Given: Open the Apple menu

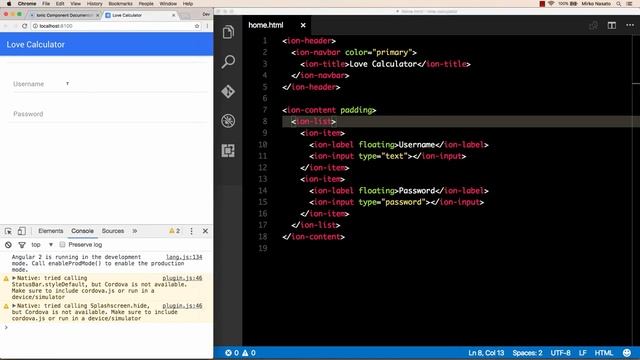Looking at the screenshot, I should point(9,4).
